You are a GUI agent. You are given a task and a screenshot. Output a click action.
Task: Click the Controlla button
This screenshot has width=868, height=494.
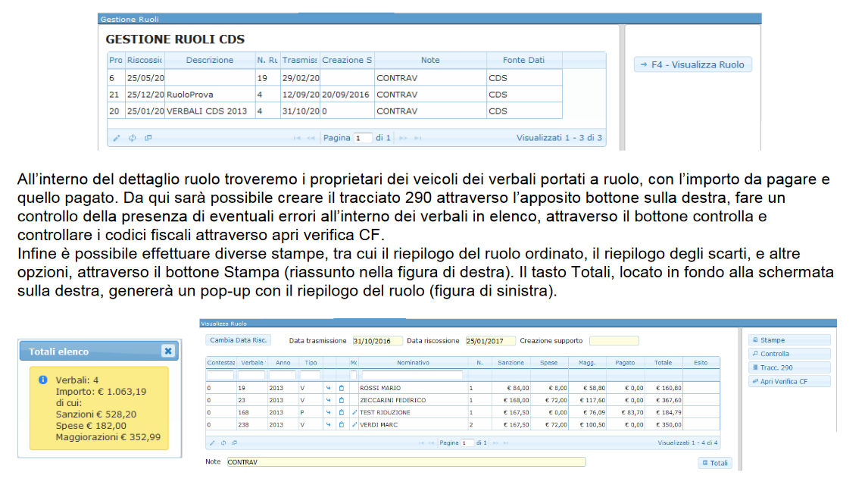pos(790,354)
